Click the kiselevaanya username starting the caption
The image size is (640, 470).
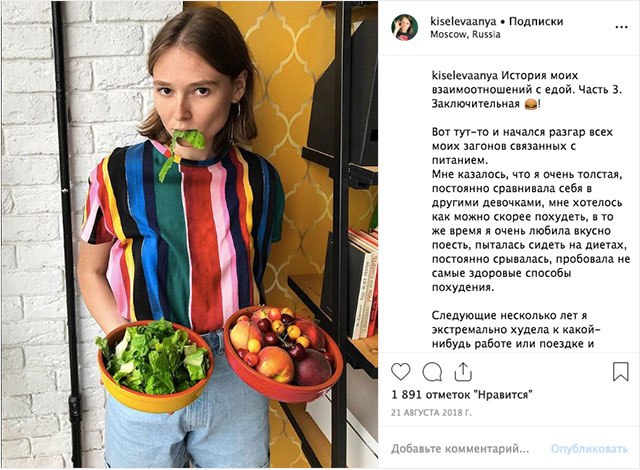tap(464, 76)
